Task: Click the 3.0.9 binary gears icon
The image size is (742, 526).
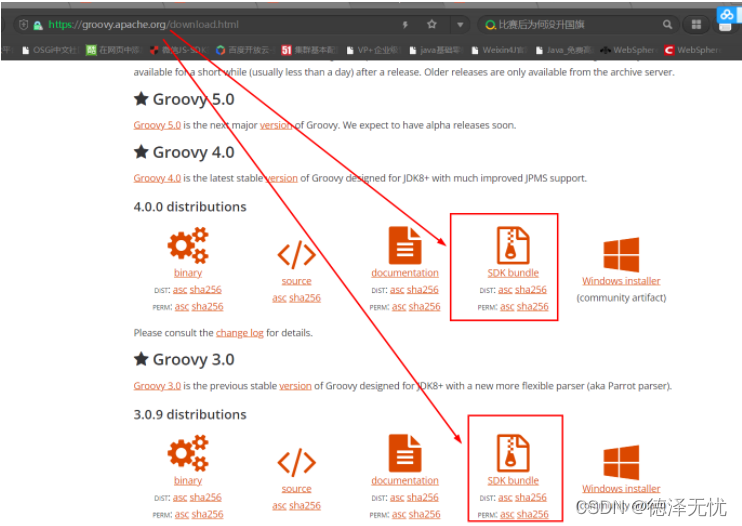Action: 188,453
